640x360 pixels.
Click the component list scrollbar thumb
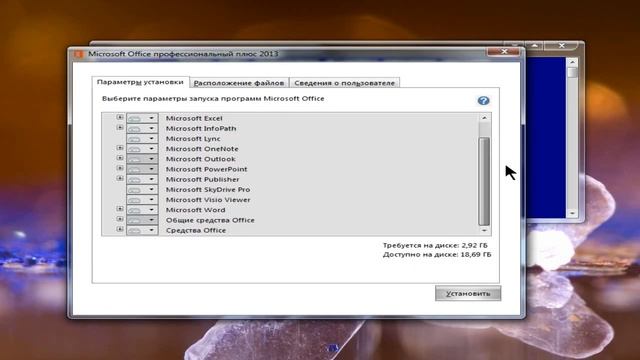484,181
